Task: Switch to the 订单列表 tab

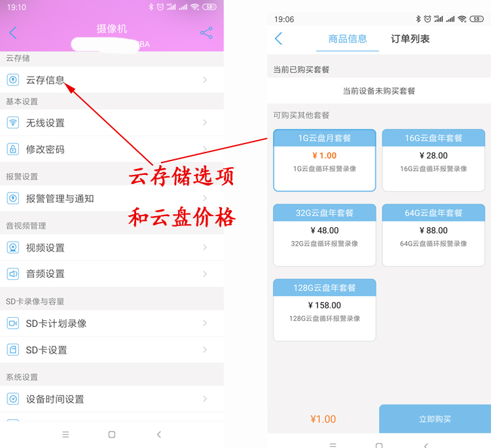Action: point(410,39)
